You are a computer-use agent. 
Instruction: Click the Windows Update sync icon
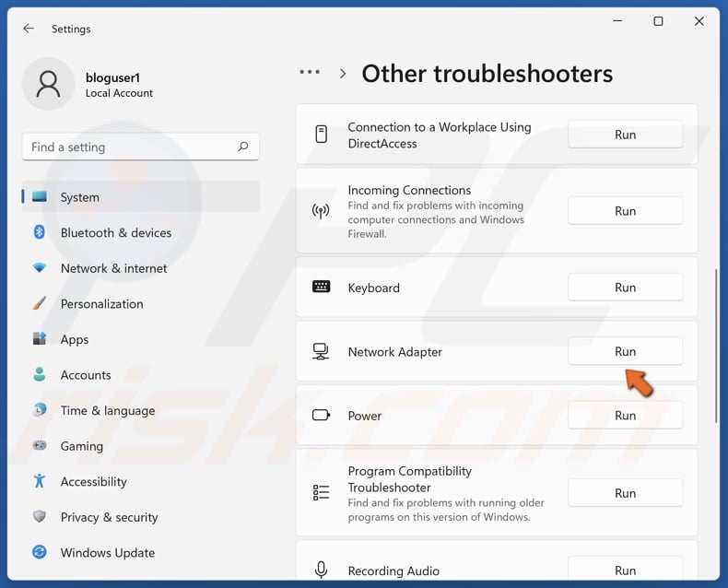pos(40,552)
